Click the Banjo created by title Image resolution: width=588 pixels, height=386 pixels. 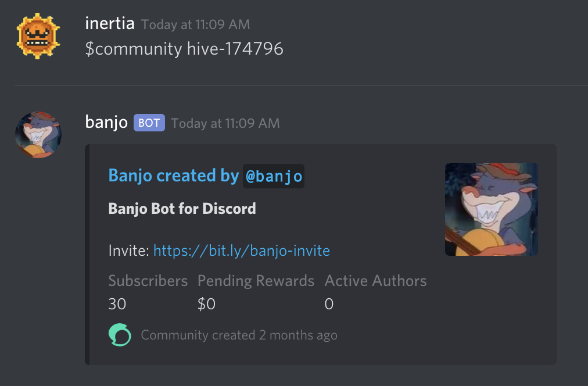pyautogui.click(x=174, y=176)
